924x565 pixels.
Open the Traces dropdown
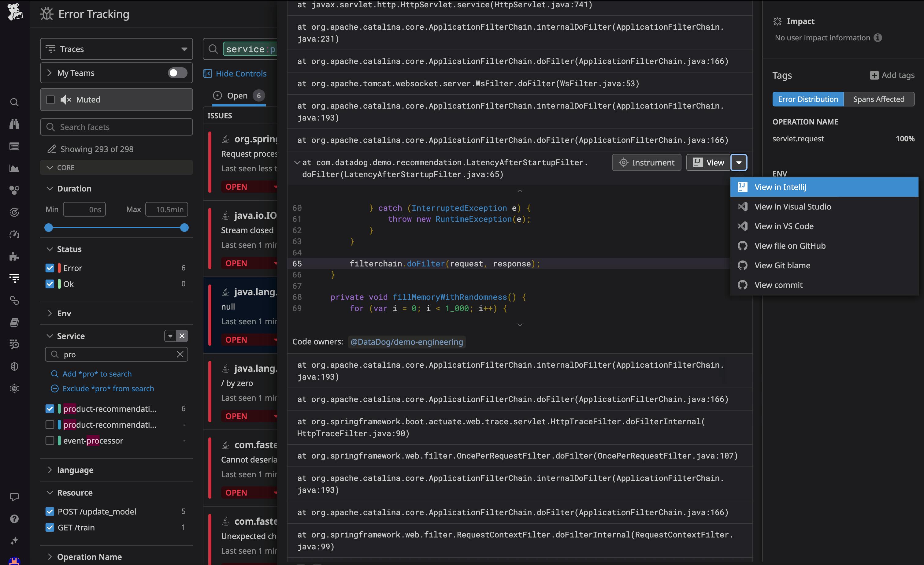(116, 49)
